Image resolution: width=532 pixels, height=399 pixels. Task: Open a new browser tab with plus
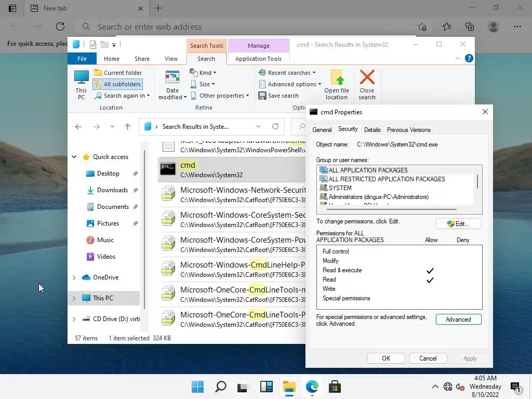(158, 8)
